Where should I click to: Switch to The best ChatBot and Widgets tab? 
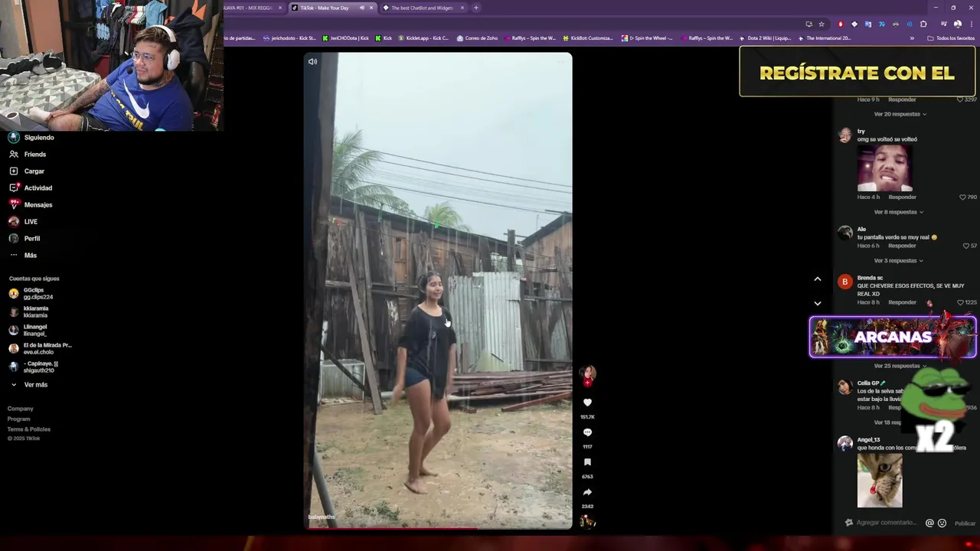423,8
